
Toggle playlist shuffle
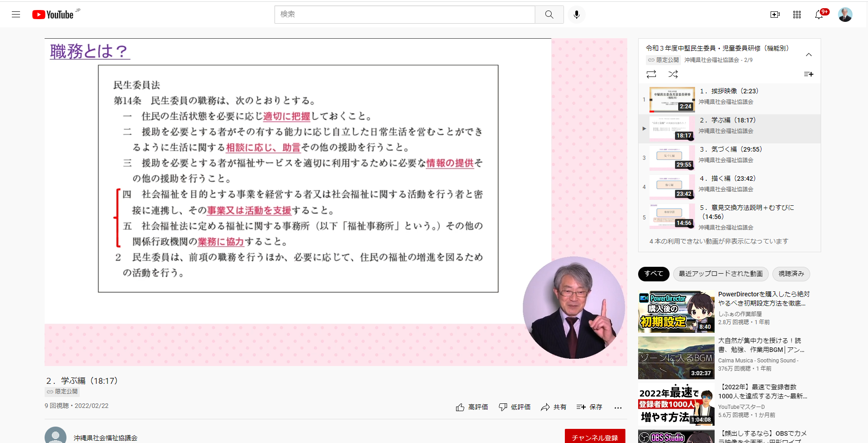point(673,74)
